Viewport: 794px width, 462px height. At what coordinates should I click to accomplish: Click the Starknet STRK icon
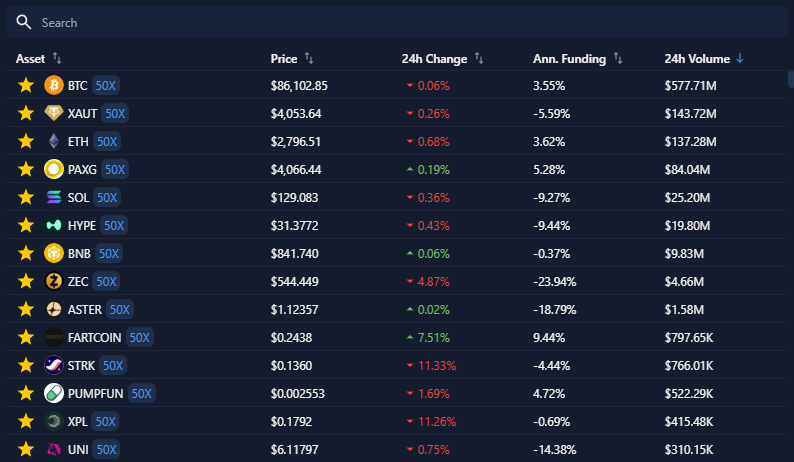click(x=54, y=365)
